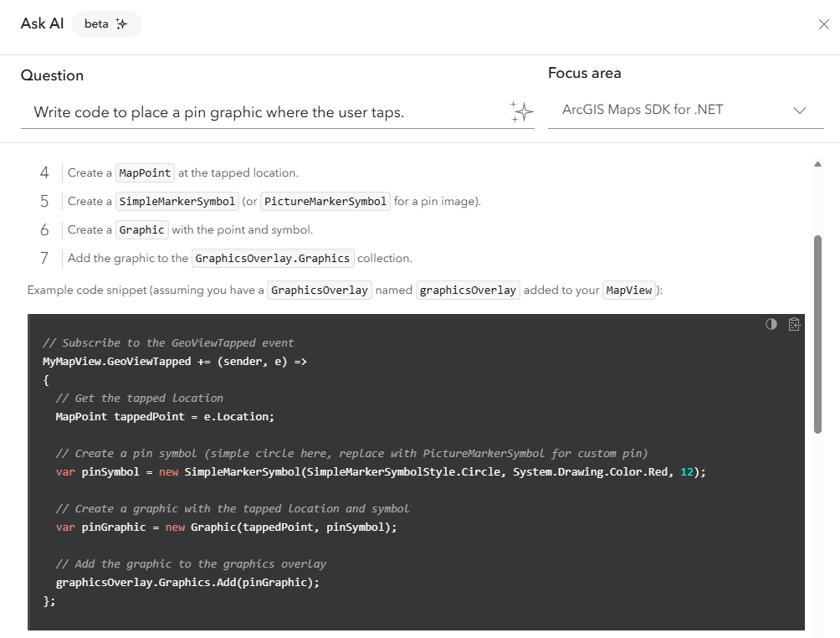840x638 pixels.
Task: Click the 'graphicsOverlay.Graphics.Add(pinGraphic);' line
Action: (x=187, y=582)
